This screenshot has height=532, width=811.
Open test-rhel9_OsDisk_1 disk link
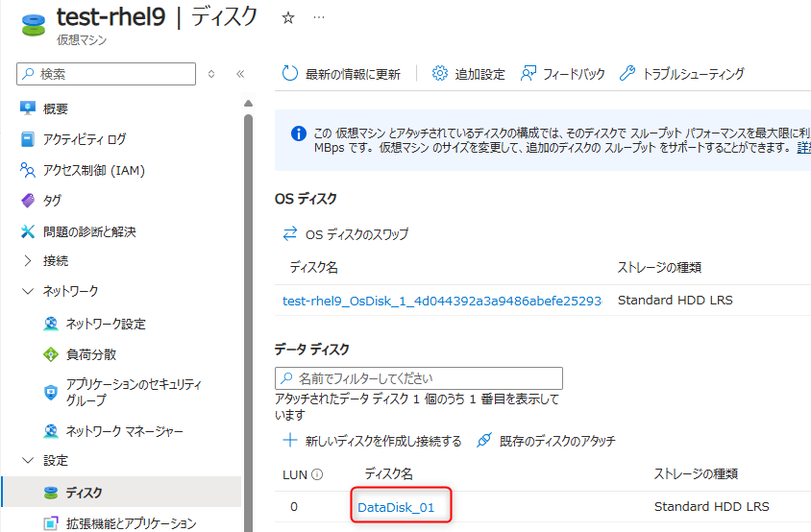click(442, 301)
